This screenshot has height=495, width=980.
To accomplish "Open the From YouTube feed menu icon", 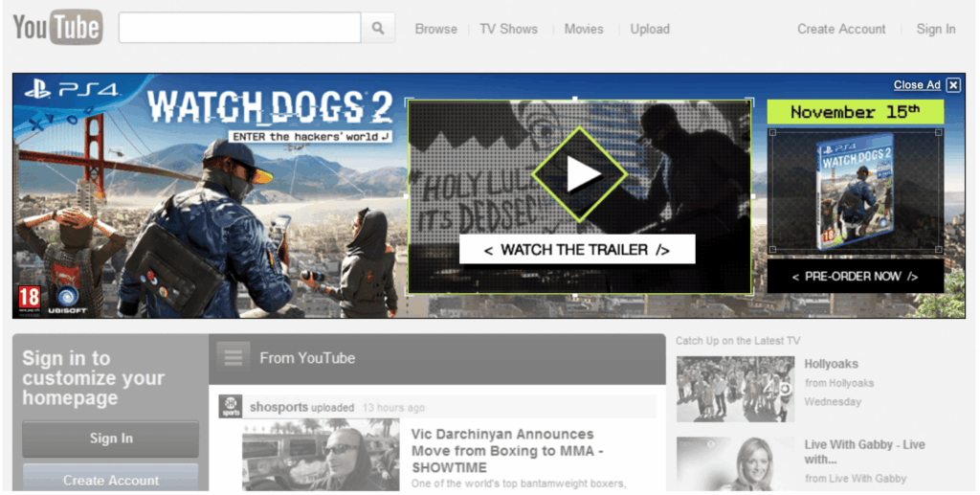I will click(x=233, y=358).
